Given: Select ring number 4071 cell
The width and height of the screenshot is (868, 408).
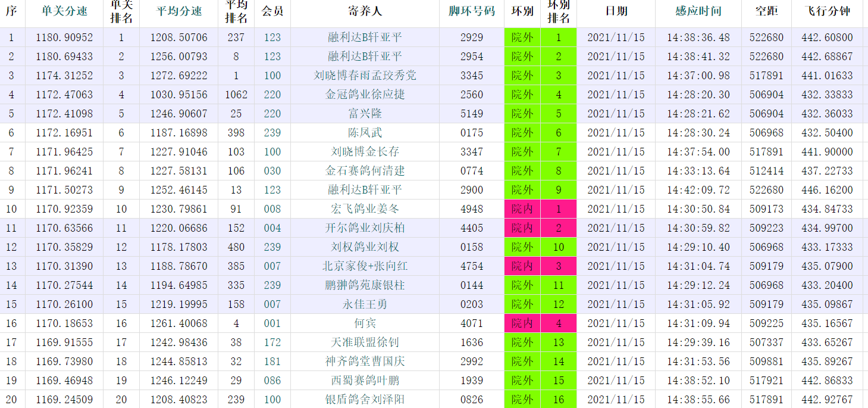Looking at the screenshot, I should (471, 323).
